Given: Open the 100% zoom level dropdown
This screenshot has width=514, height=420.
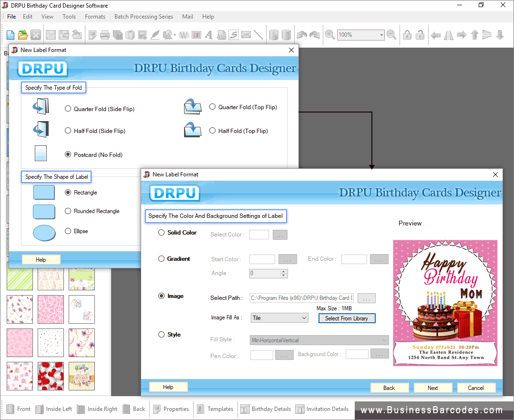Looking at the screenshot, I should tap(381, 35).
